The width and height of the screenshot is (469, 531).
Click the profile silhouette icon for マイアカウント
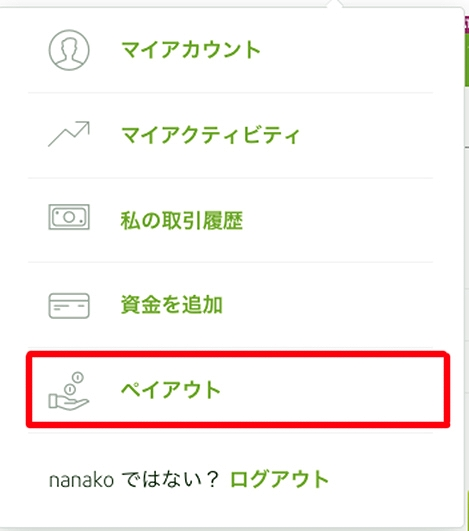[69, 50]
